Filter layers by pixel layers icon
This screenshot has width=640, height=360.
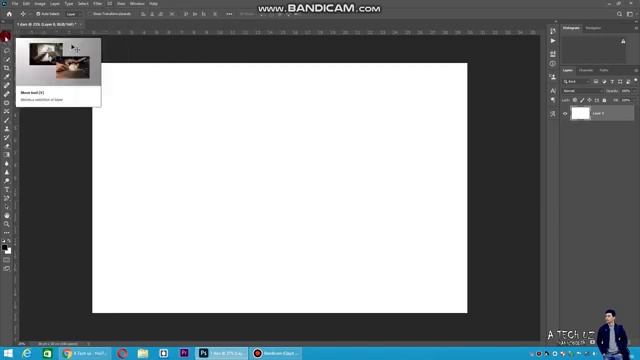[x=596, y=82]
